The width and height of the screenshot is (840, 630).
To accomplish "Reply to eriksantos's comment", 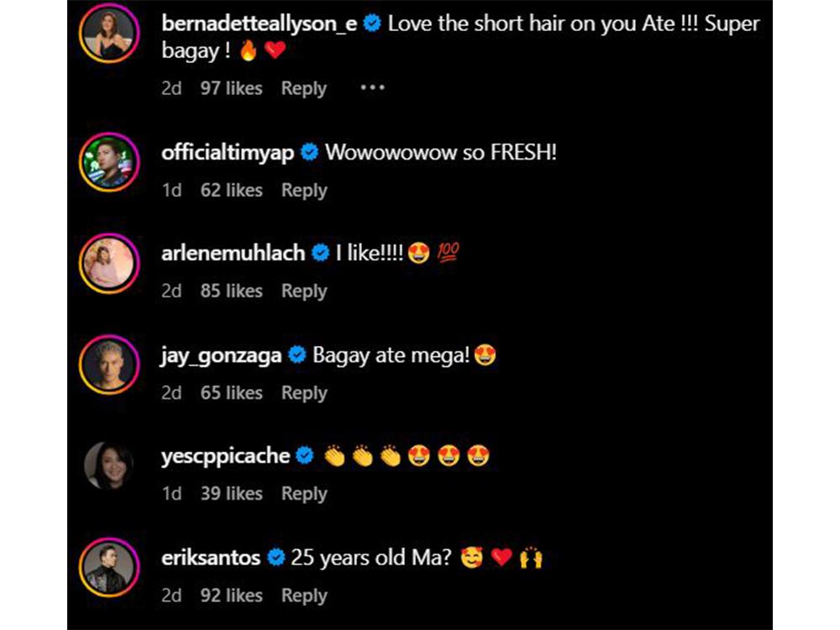I will pyautogui.click(x=303, y=596).
